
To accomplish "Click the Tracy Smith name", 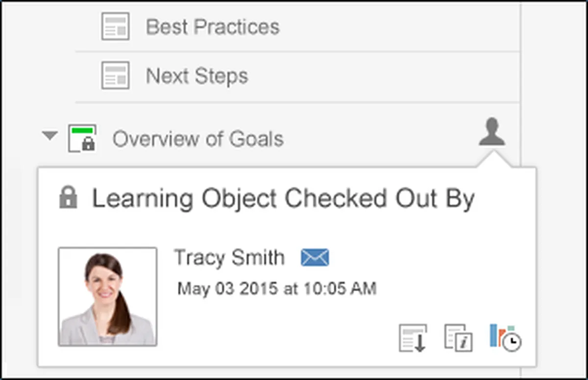I will [229, 258].
